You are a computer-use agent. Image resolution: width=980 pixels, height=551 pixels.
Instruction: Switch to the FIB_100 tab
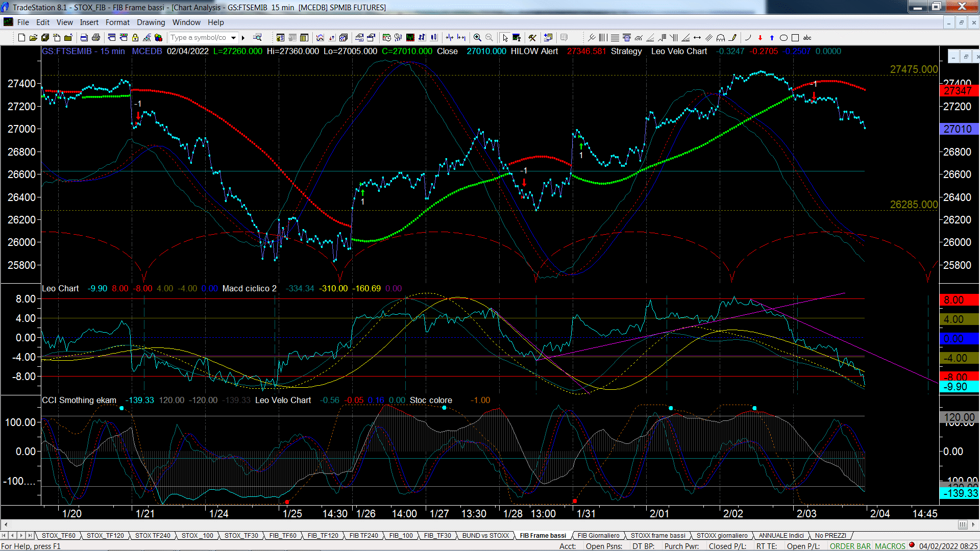[x=401, y=536]
